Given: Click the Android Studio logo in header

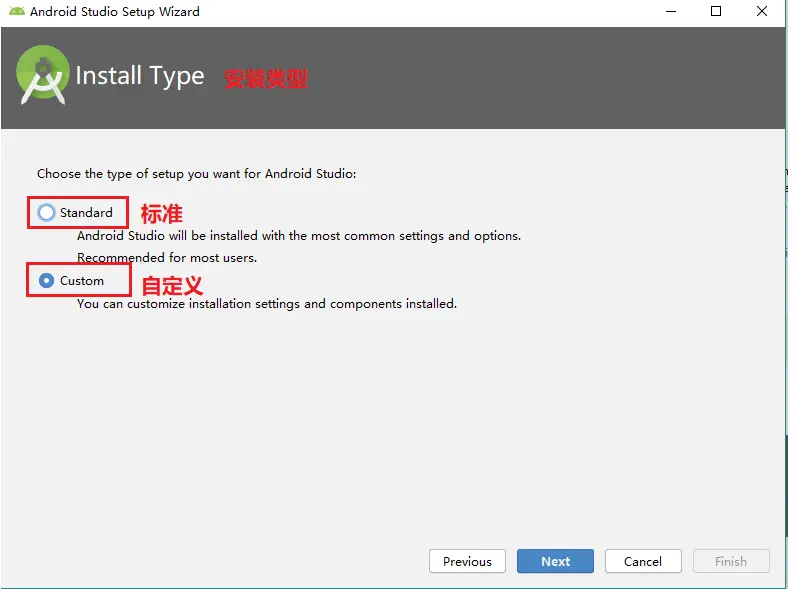Looking at the screenshot, I should pos(43,75).
